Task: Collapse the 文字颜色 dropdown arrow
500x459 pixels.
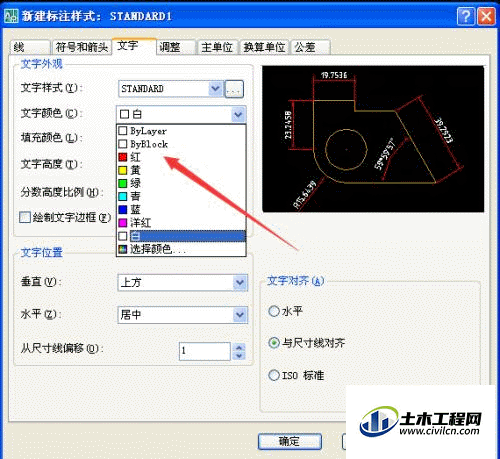Action: coord(238,115)
